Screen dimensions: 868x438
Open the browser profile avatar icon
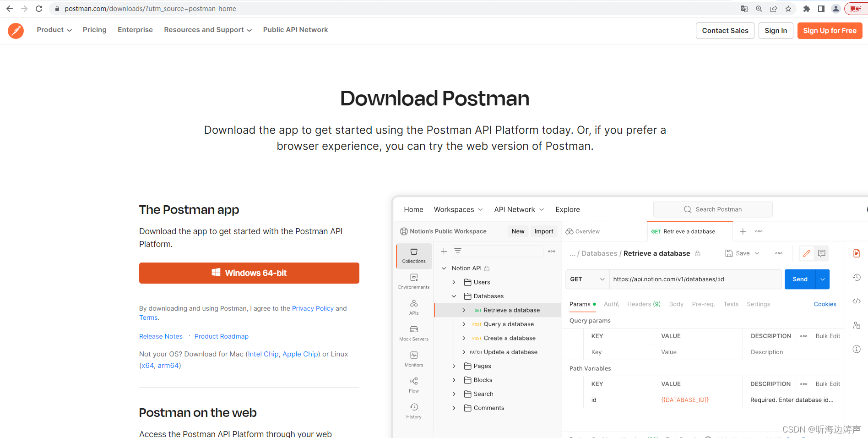point(836,9)
